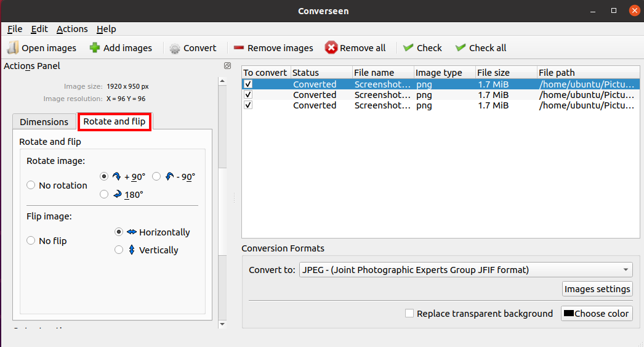Click the Open images toolbar icon
Image resolution: width=644 pixels, height=347 pixels.
click(13, 47)
